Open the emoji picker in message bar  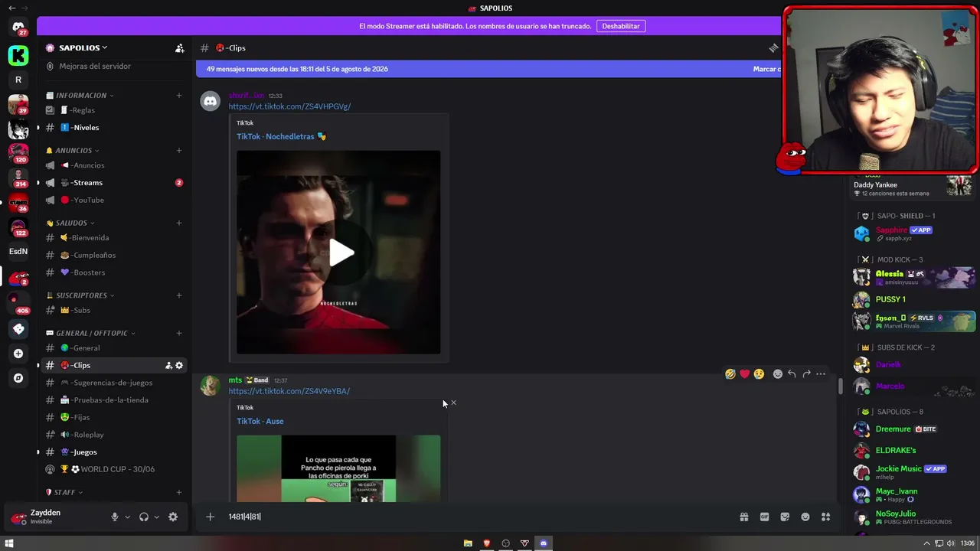click(x=805, y=517)
